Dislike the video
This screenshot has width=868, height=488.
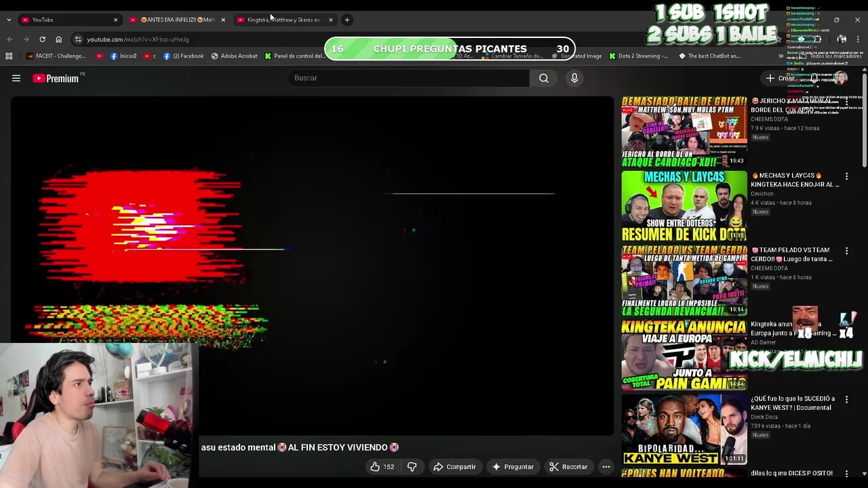tap(412, 467)
